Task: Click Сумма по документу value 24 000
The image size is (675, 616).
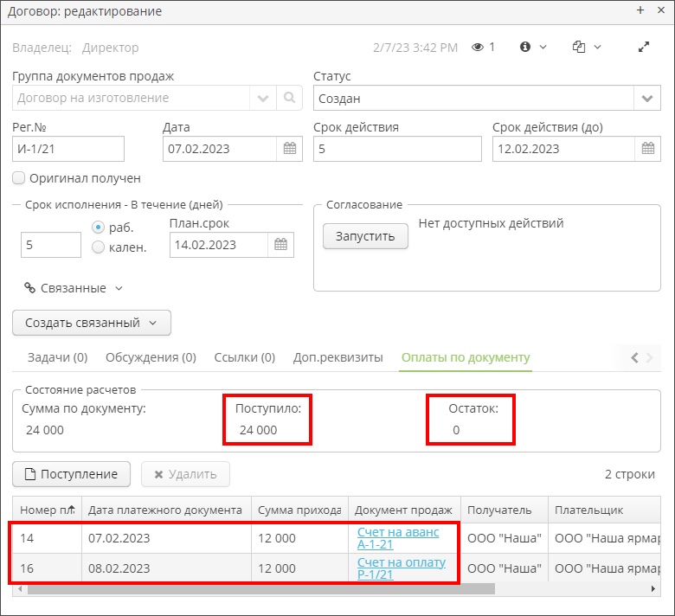Action: (45, 430)
